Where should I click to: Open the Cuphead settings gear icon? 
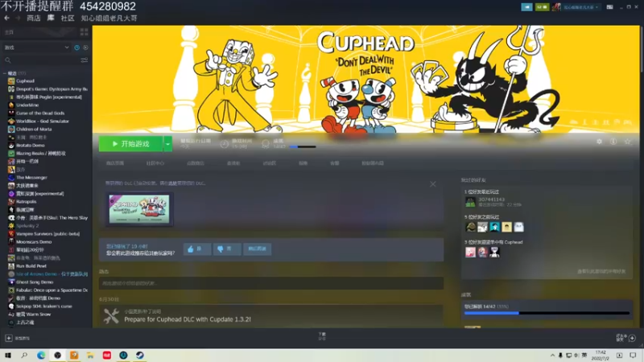(599, 142)
